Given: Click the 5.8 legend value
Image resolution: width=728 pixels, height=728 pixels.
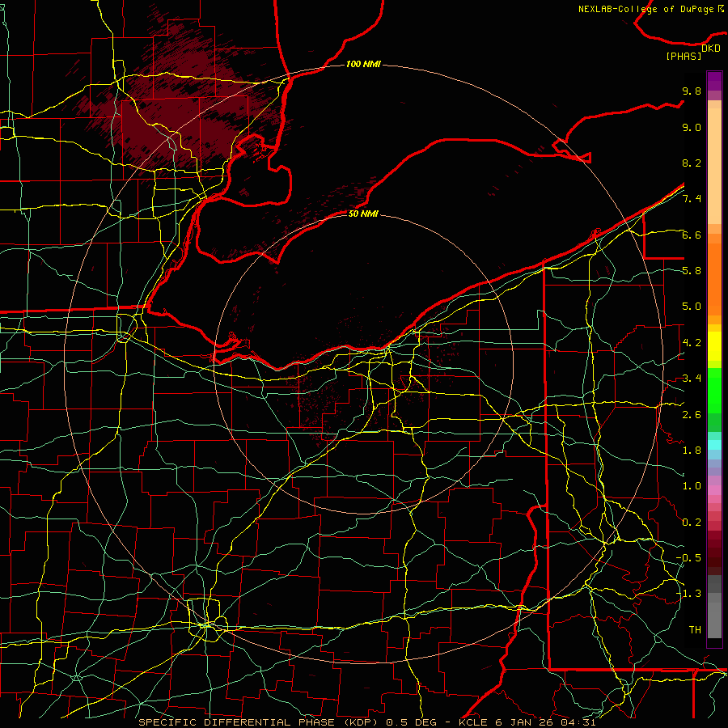Looking at the screenshot, I should click(x=692, y=271).
